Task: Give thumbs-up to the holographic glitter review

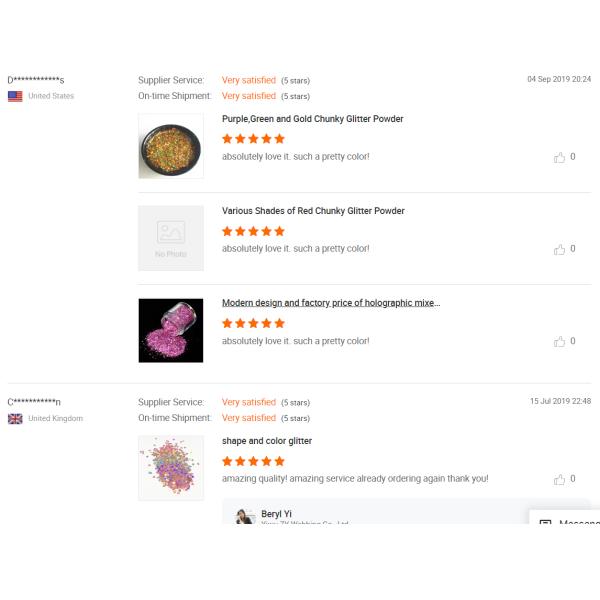Action: click(x=560, y=341)
